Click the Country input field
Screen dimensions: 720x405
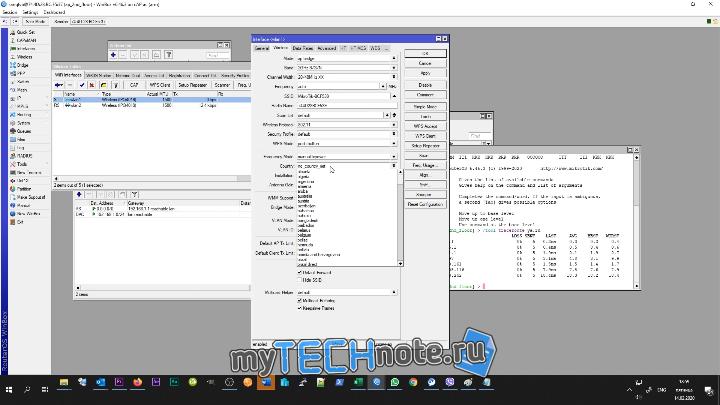(344, 166)
